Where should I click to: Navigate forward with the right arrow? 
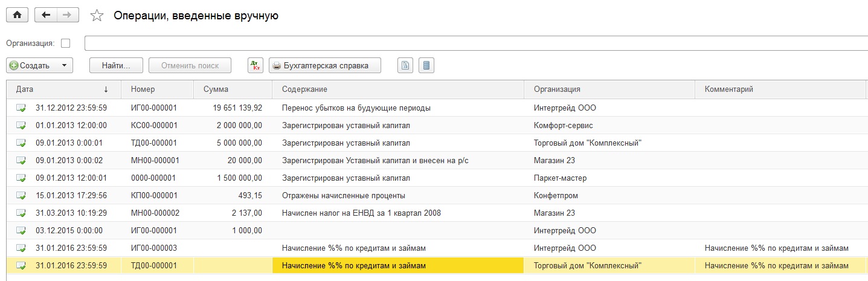[67, 16]
